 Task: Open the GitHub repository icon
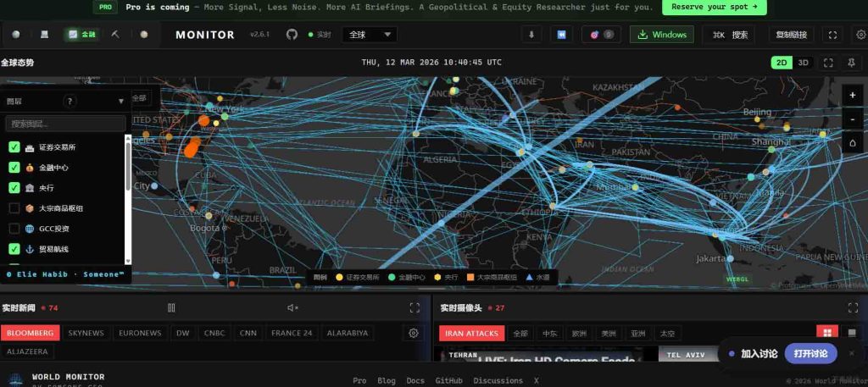tap(292, 35)
